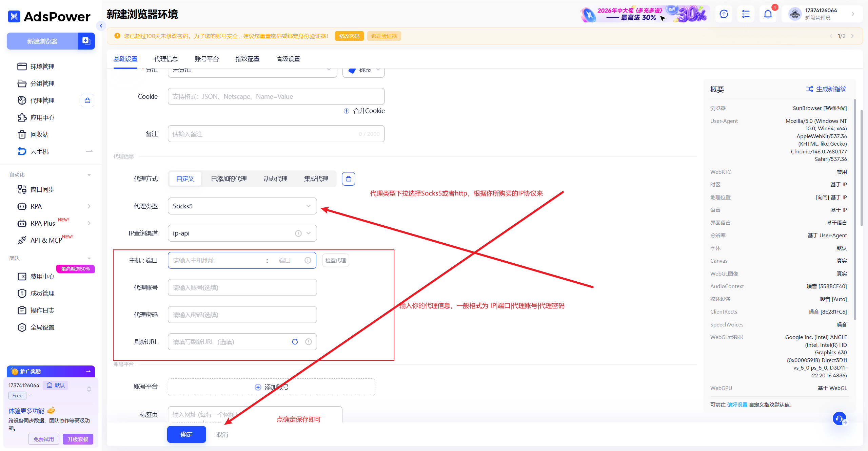Open 分组管理 in the sidebar
The width and height of the screenshot is (868, 451).
pyautogui.click(x=42, y=83)
